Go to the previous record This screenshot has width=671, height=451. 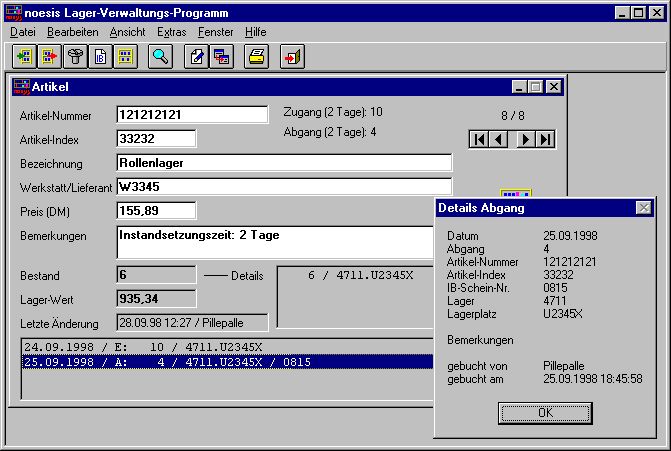(499, 139)
